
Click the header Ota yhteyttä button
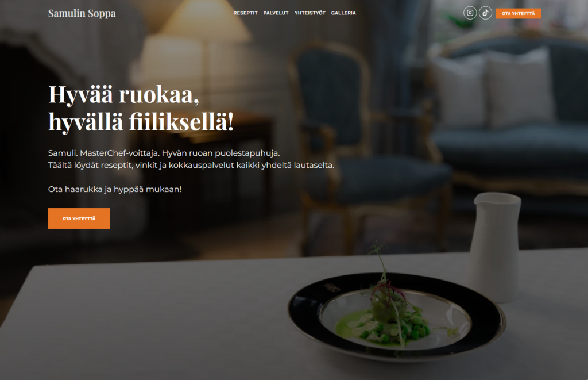coord(519,14)
